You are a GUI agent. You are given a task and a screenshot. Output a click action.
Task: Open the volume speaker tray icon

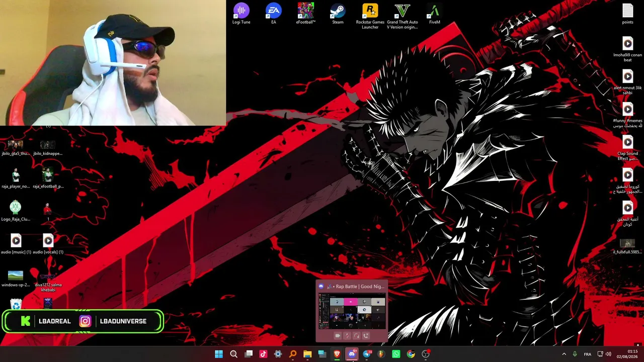[608, 354]
